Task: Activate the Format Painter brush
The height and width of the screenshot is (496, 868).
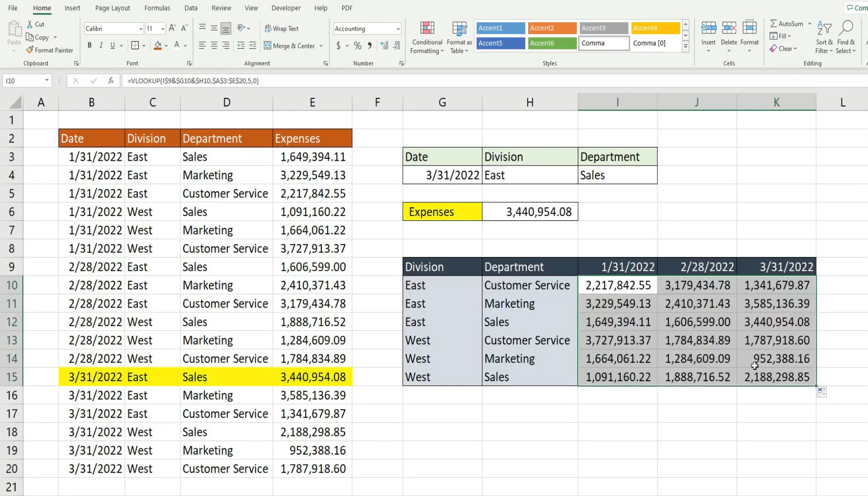Action: 50,50
